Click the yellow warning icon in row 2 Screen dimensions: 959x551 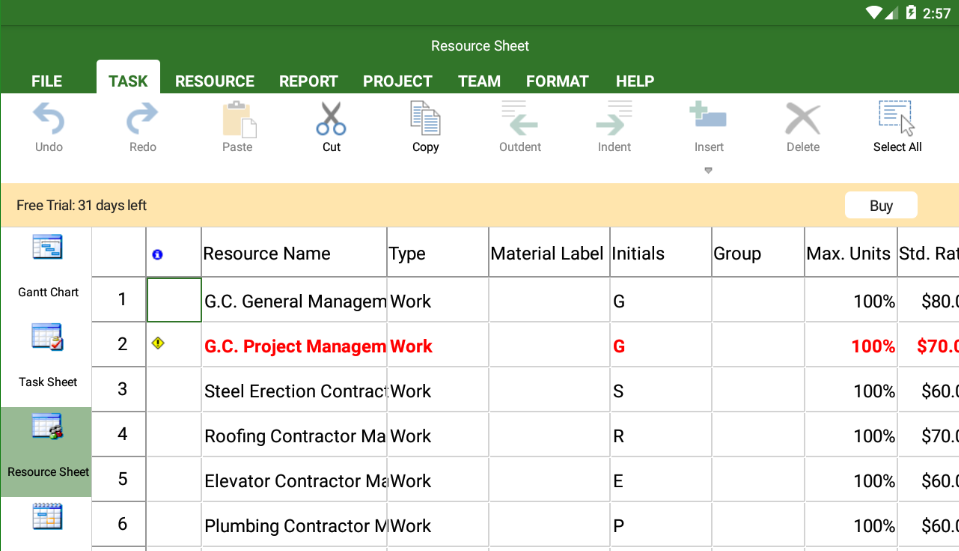[x=158, y=343]
